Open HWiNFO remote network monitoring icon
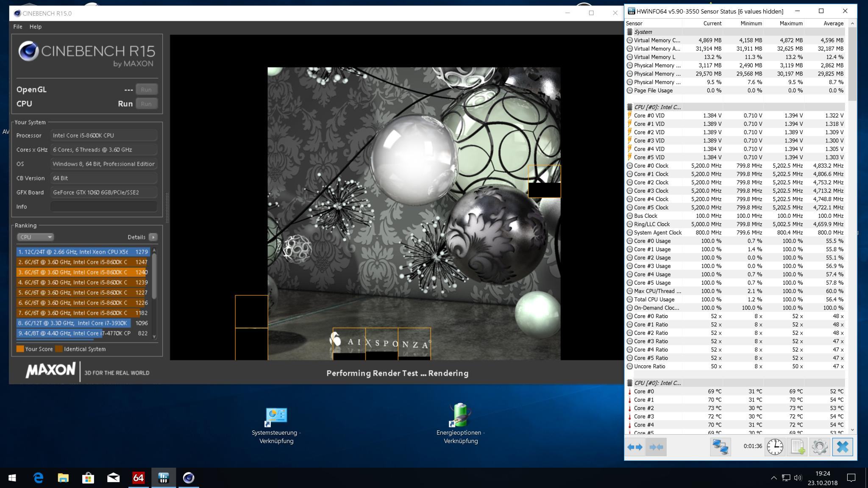Screen dimensions: 868x488 720,447
